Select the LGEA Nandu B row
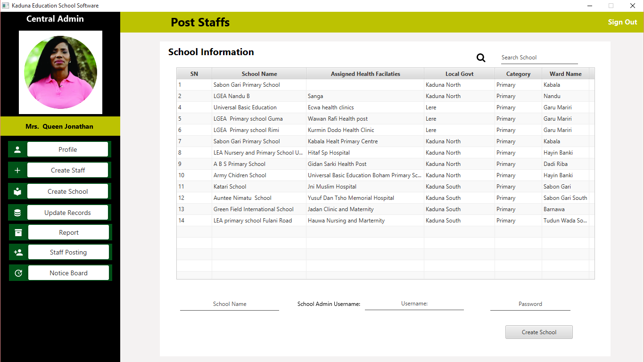The width and height of the screenshot is (644, 362). 385,96
